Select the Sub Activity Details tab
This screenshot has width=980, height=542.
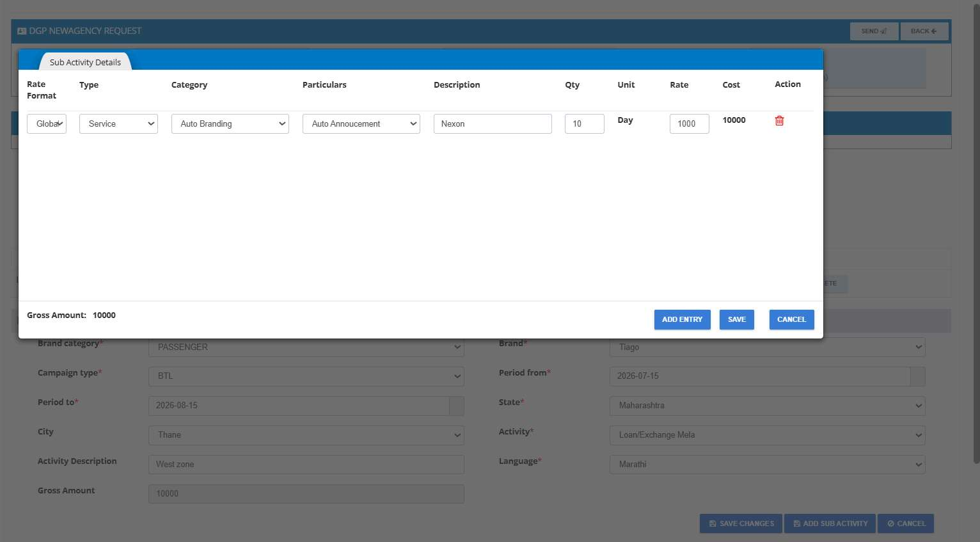pyautogui.click(x=85, y=62)
